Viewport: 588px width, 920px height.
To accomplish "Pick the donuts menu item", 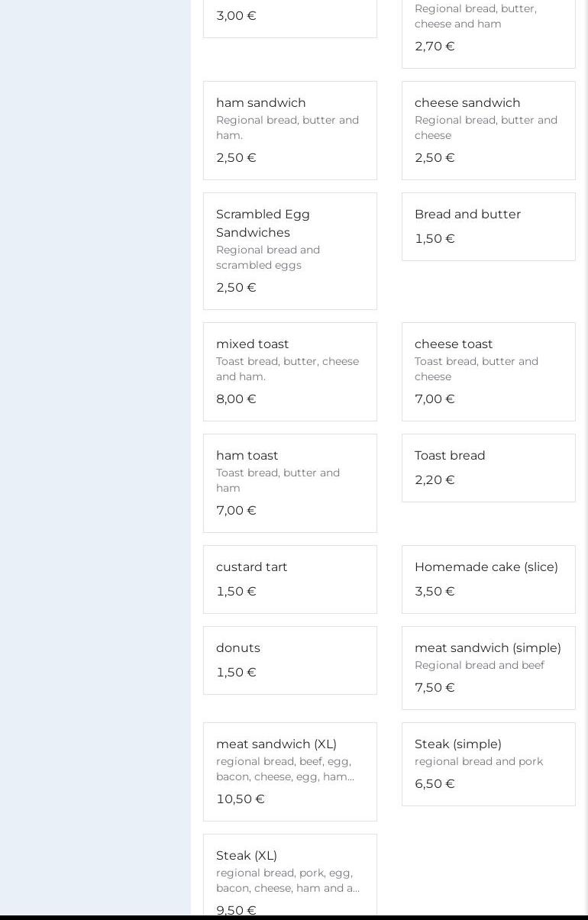I will [x=289, y=660].
